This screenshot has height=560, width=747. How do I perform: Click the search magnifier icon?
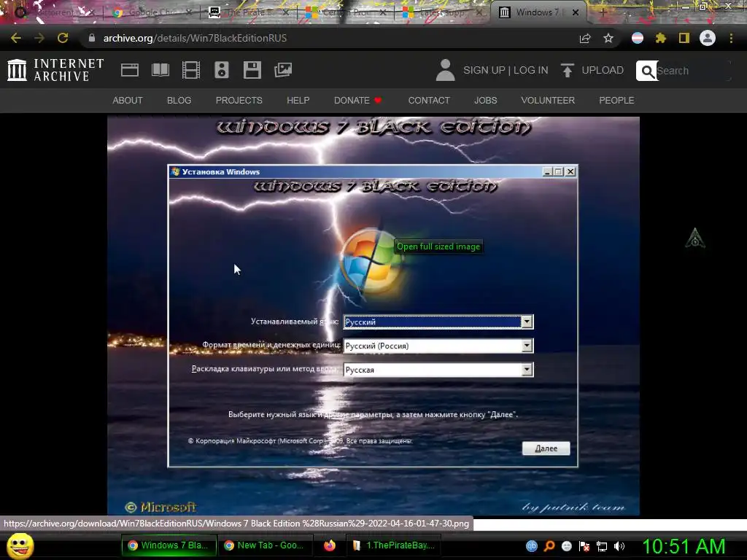click(x=647, y=71)
